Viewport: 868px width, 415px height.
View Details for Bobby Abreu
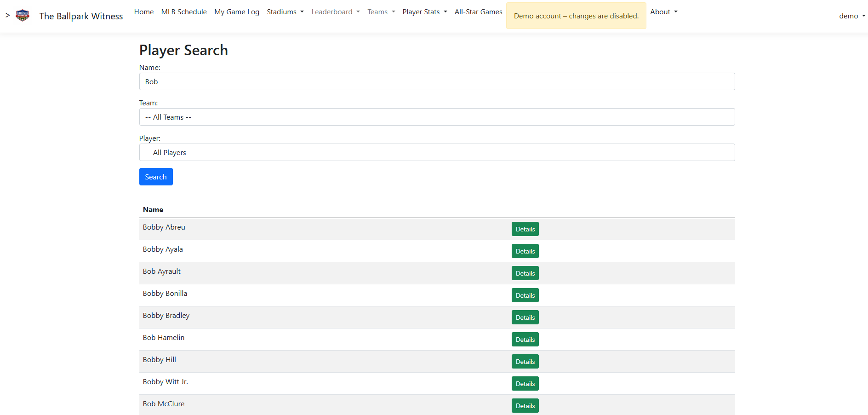(525, 229)
